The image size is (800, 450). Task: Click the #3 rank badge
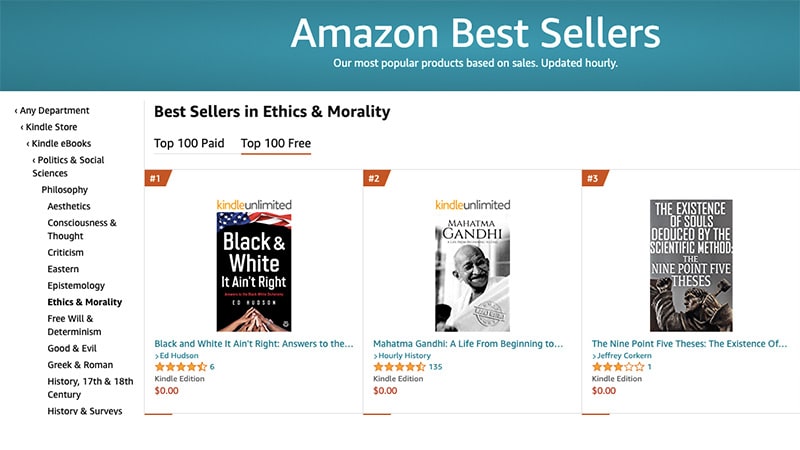[x=594, y=179]
